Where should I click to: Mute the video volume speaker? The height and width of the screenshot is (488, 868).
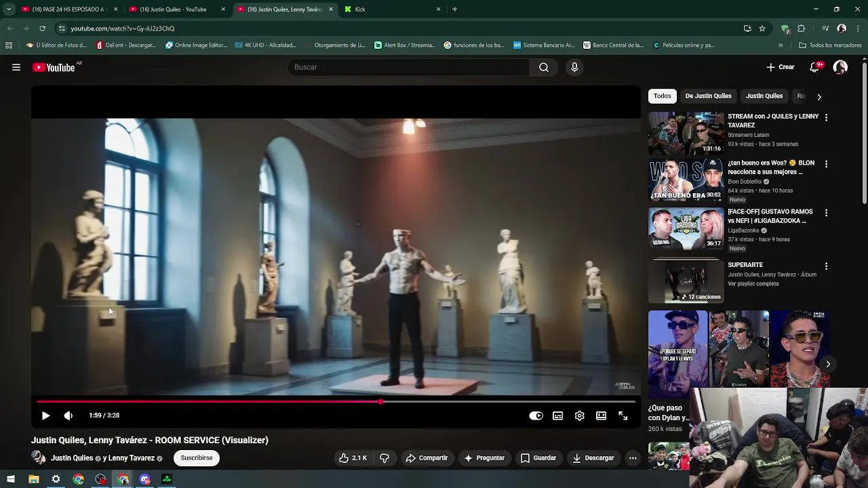point(68,415)
